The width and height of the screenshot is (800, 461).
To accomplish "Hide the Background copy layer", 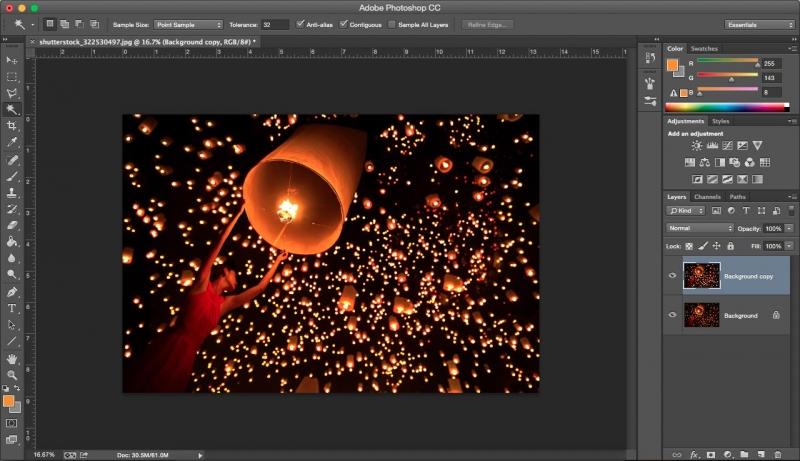I will coord(672,275).
